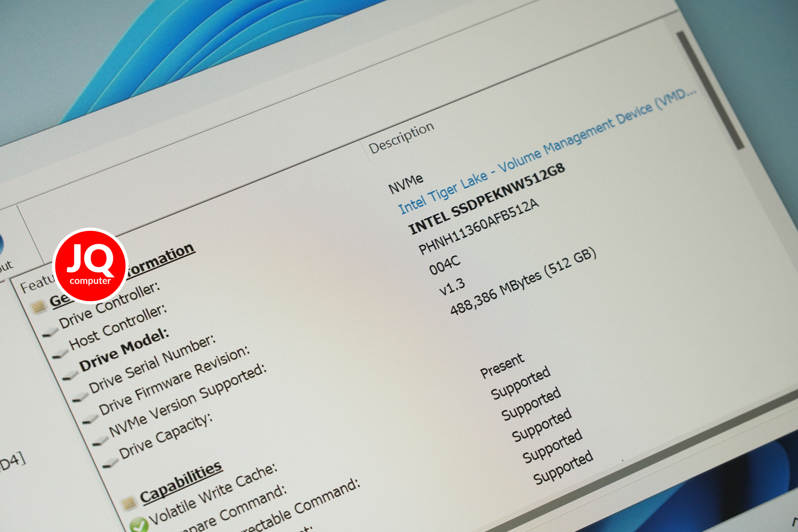Click the drive icon beside NVMe Version Supported
This screenshot has height=532, width=798.
pos(101,441)
